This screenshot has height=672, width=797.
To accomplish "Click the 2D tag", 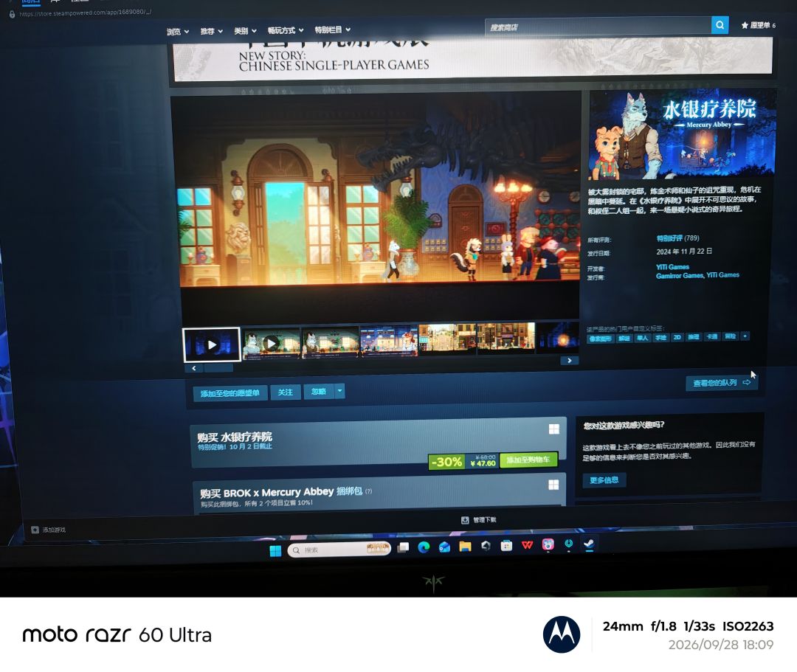I will (x=677, y=337).
